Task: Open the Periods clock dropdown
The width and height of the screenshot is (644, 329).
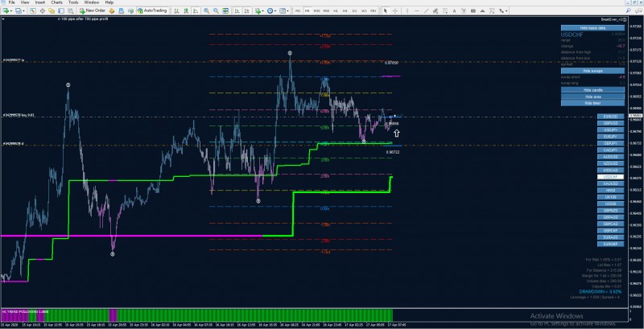Action: 271,10
